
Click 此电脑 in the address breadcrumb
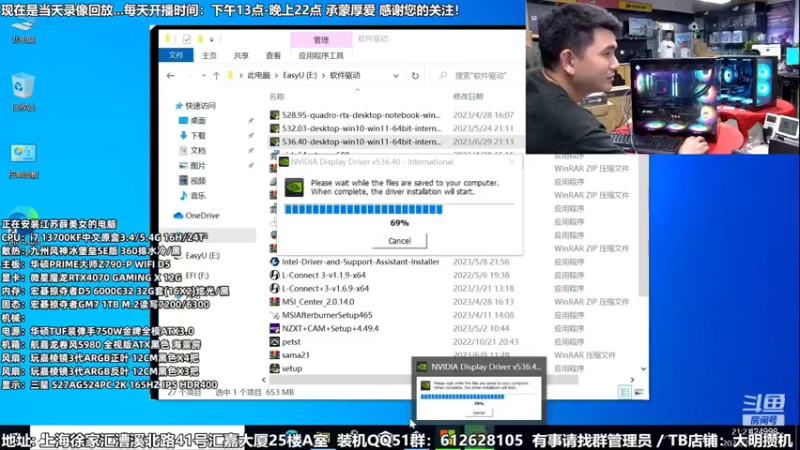click(259, 76)
